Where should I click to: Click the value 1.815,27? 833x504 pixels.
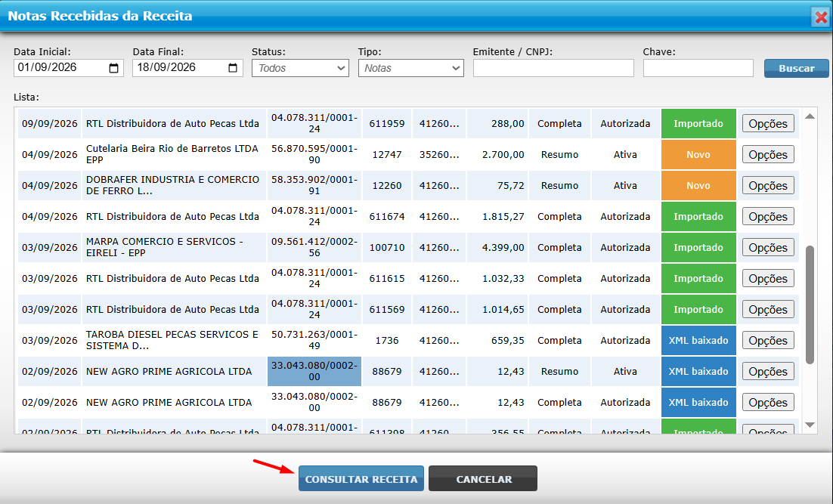coord(503,217)
